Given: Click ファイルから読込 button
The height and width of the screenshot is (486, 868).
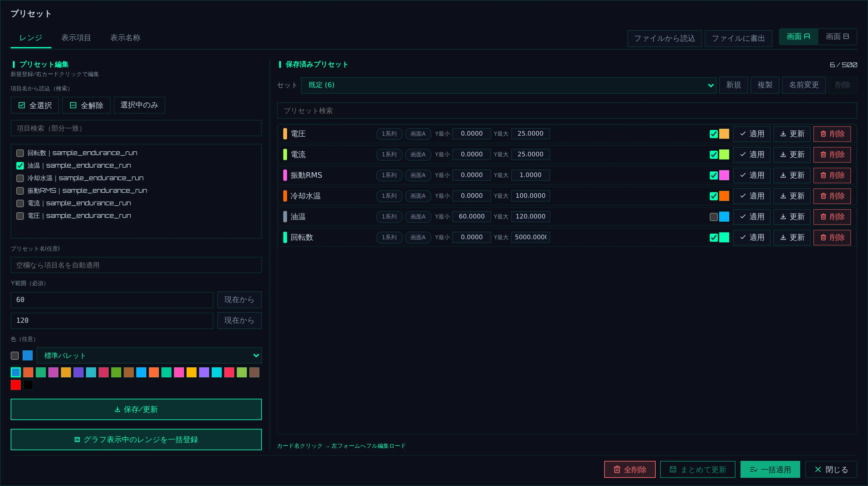Looking at the screenshot, I should pos(665,38).
